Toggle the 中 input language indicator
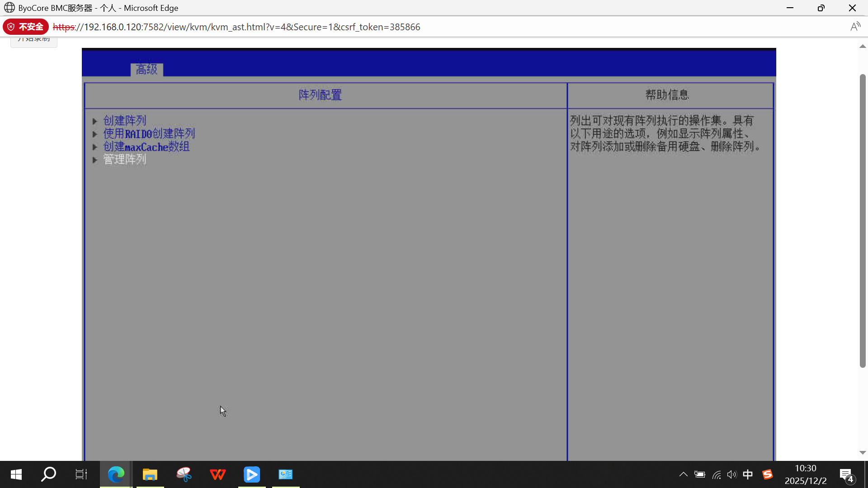 coord(748,474)
